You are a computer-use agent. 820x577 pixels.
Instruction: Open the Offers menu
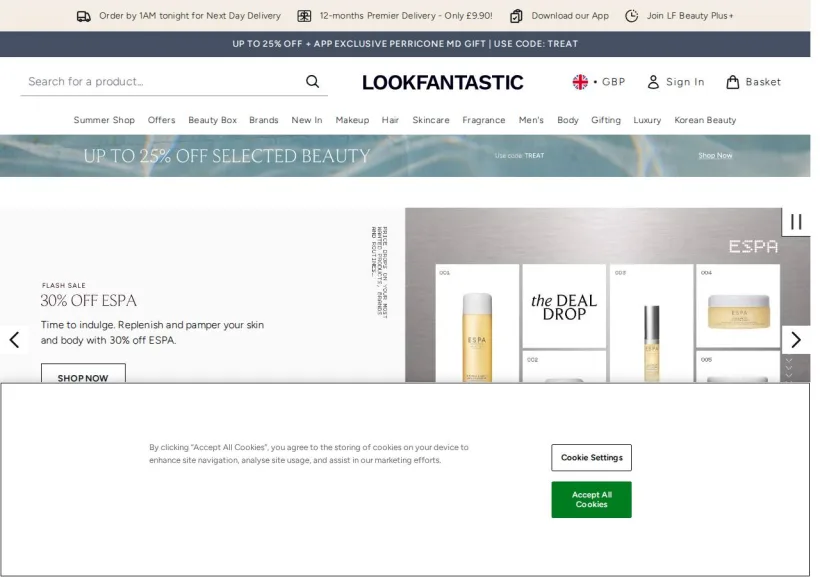(161, 120)
